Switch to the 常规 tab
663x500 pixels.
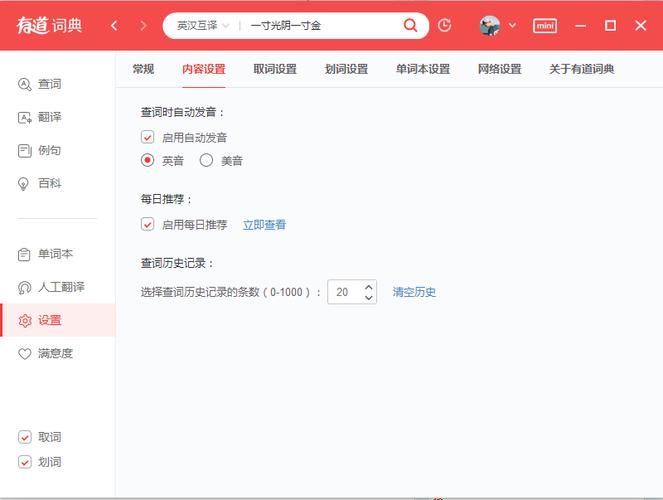143,69
